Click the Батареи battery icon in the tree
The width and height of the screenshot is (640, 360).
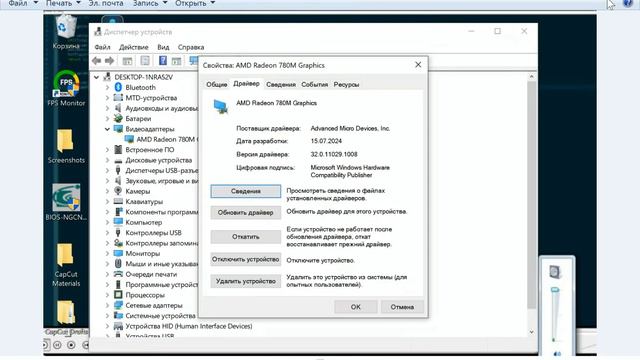pyautogui.click(x=118, y=118)
